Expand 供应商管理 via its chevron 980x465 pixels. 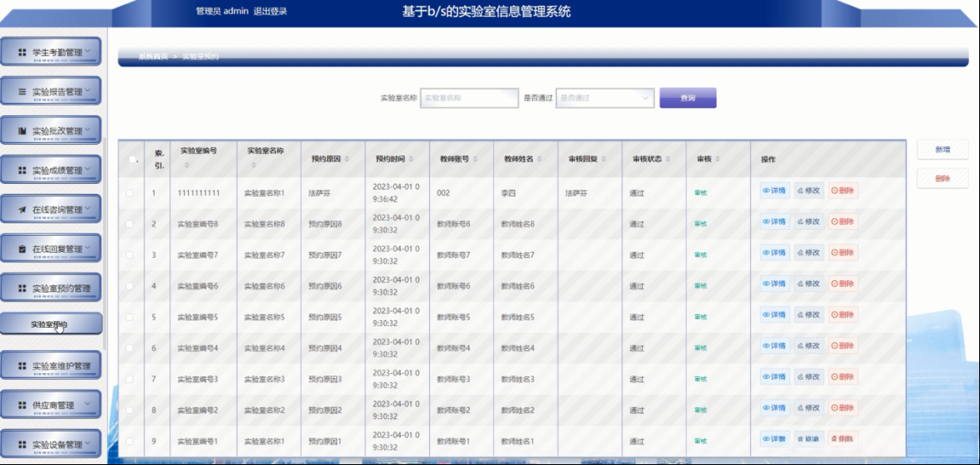(x=88, y=405)
